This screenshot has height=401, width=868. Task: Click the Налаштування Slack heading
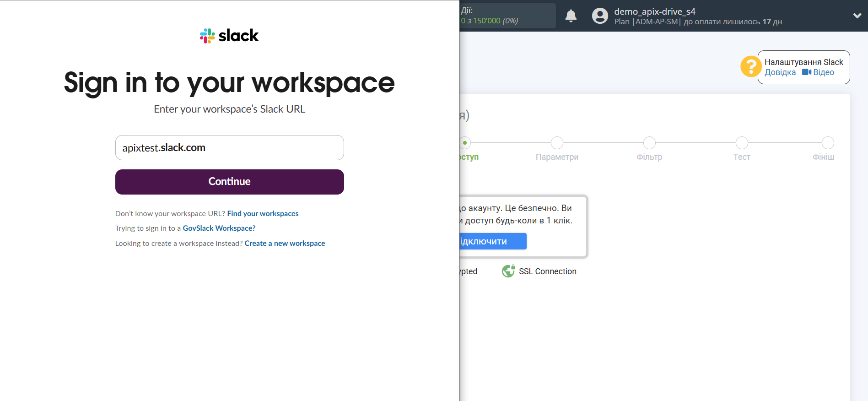(804, 62)
